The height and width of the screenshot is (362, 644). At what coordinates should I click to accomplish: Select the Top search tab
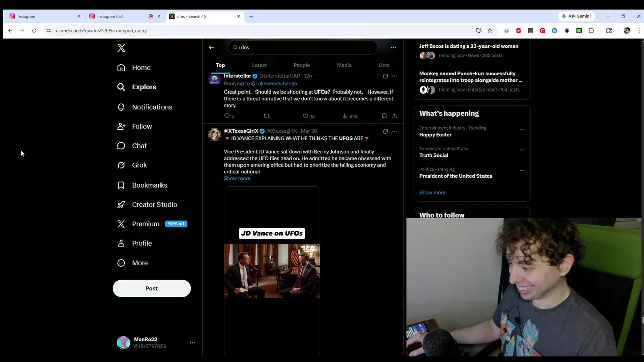[220, 65]
